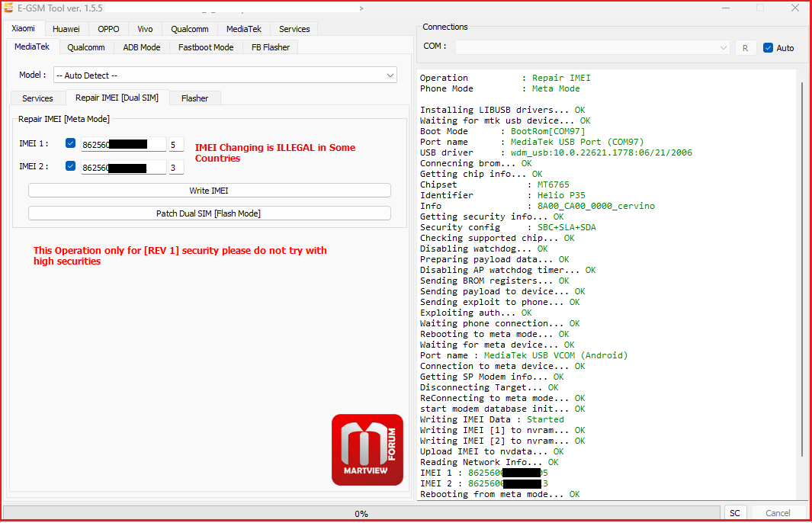The image size is (812, 523).
Task: Click 'Info : 8A00_CA00_0000_cervino' log line
Action: coord(537,206)
